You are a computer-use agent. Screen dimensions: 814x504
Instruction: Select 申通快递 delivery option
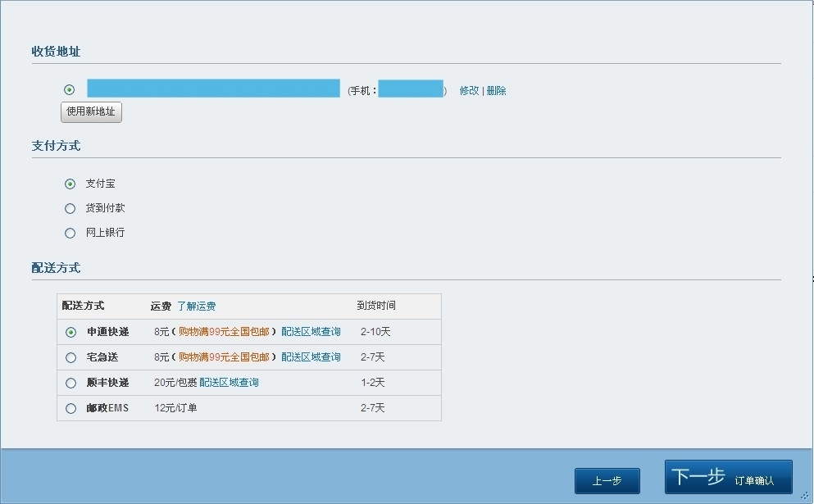click(x=70, y=333)
